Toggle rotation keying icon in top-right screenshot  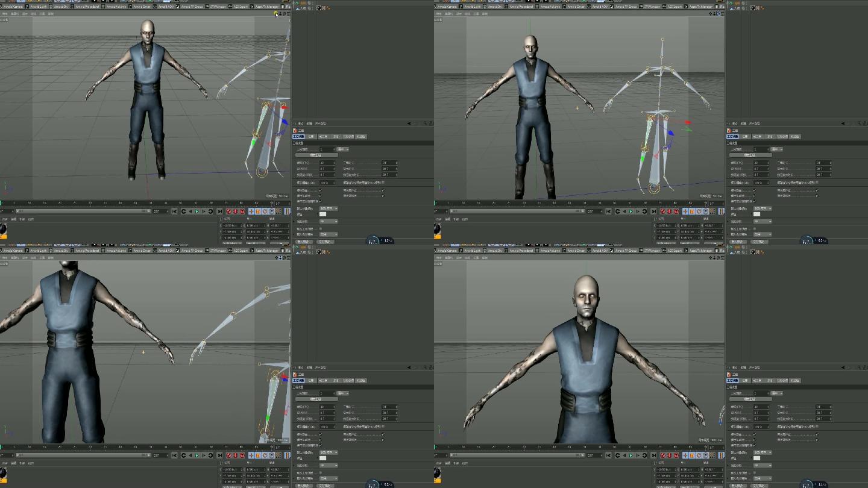coord(699,211)
